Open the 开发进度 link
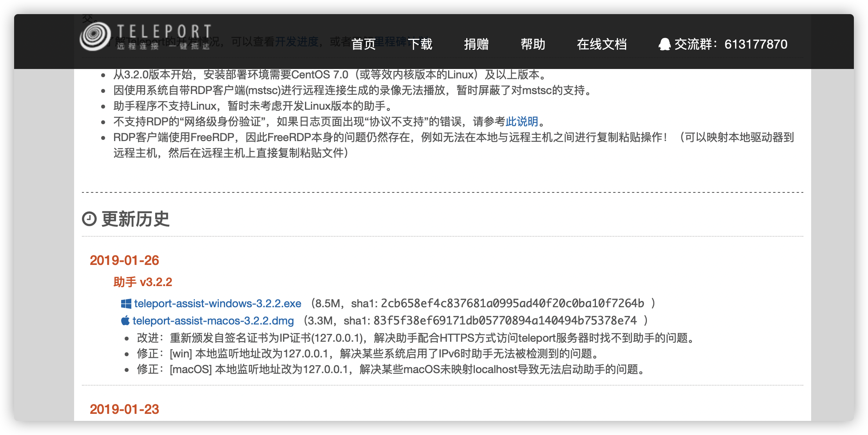 [298, 42]
